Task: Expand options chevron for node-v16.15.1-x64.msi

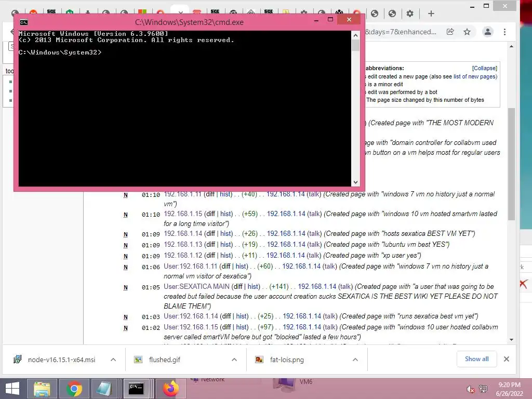Action: [x=113, y=360]
